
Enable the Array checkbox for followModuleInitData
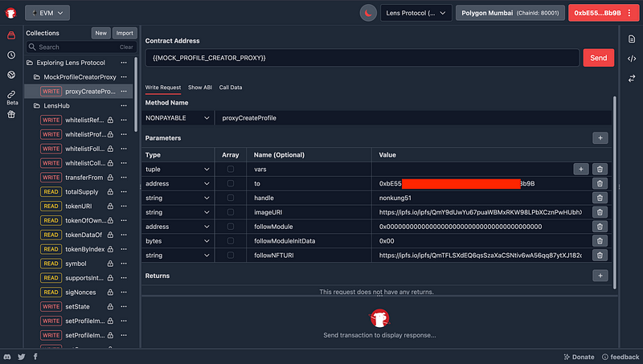(231, 241)
